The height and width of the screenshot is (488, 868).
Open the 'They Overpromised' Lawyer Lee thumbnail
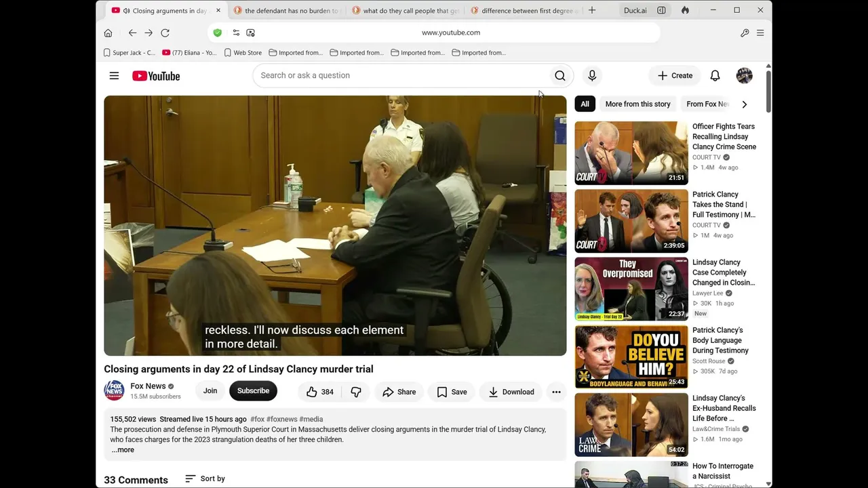click(631, 289)
